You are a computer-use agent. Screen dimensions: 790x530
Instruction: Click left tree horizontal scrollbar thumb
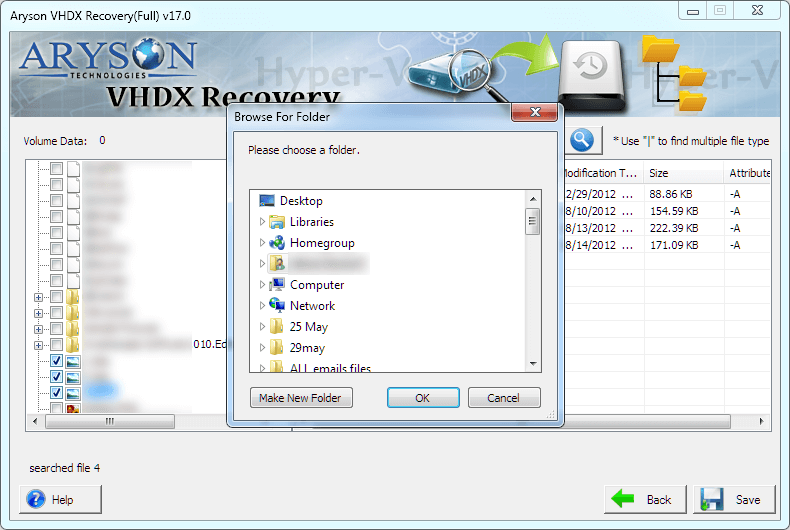tap(110, 421)
